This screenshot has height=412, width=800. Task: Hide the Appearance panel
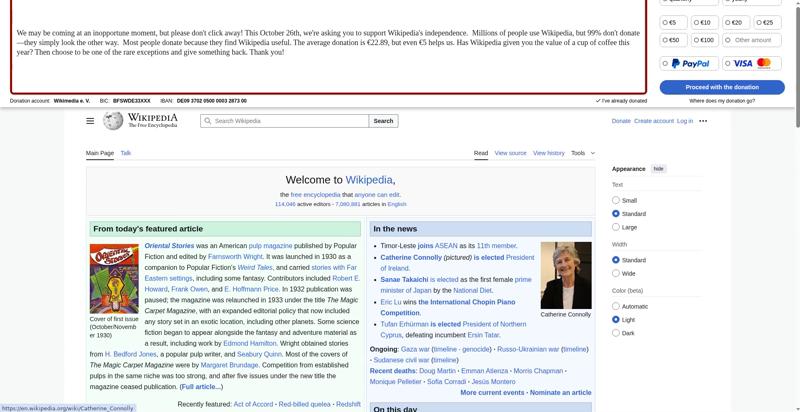[658, 169]
